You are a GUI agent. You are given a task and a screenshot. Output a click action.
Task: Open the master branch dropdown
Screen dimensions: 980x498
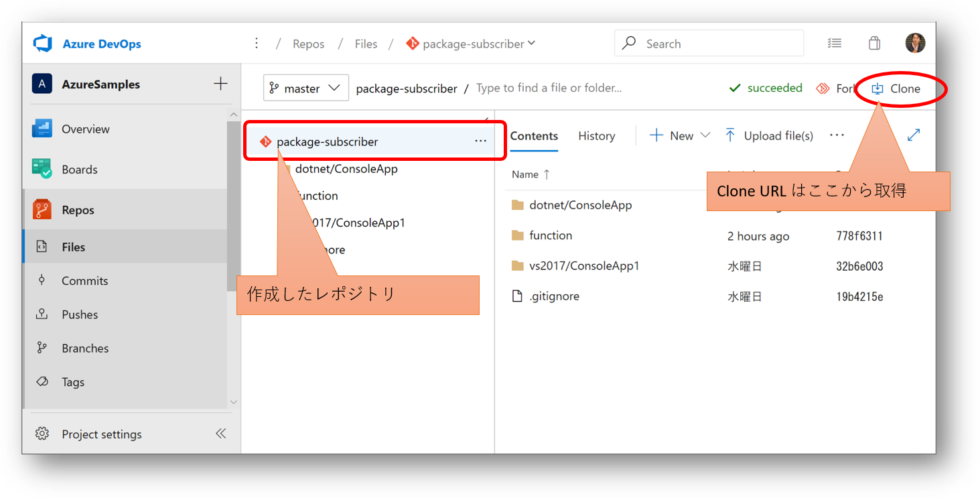[306, 88]
